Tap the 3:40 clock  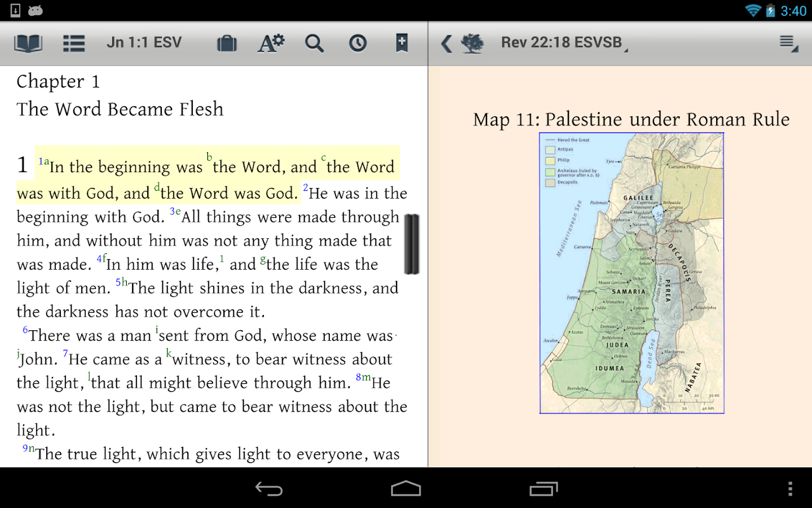[x=793, y=11]
